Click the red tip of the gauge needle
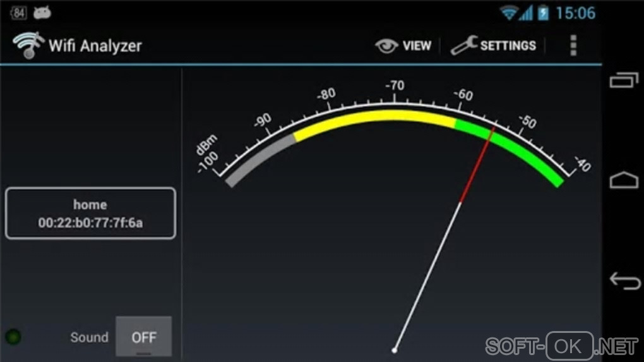Viewport: 644px width, 362px height. (x=478, y=165)
